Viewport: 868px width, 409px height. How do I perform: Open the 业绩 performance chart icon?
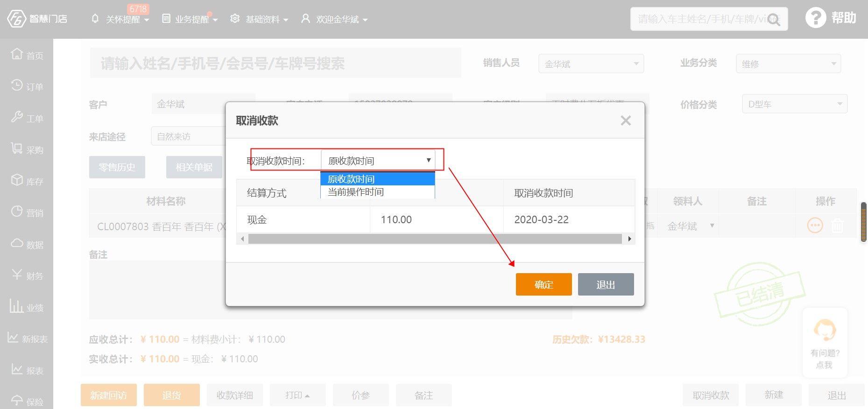[16, 306]
